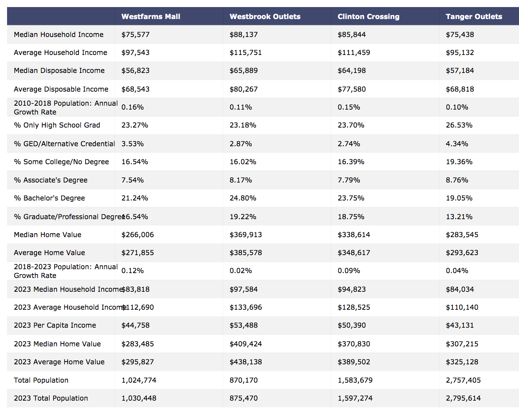This screenshot has width=519, height=420.
Task: Click the Median Disposable Income row label
Action: tap(59, 70)
